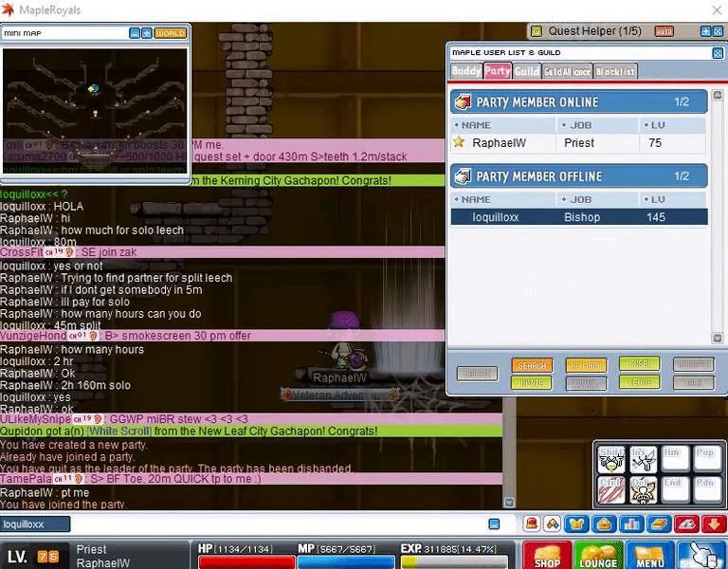Viewport: 728px width, 569px height.
Task: Click the empty End quick slot
Action: point(675,490)
